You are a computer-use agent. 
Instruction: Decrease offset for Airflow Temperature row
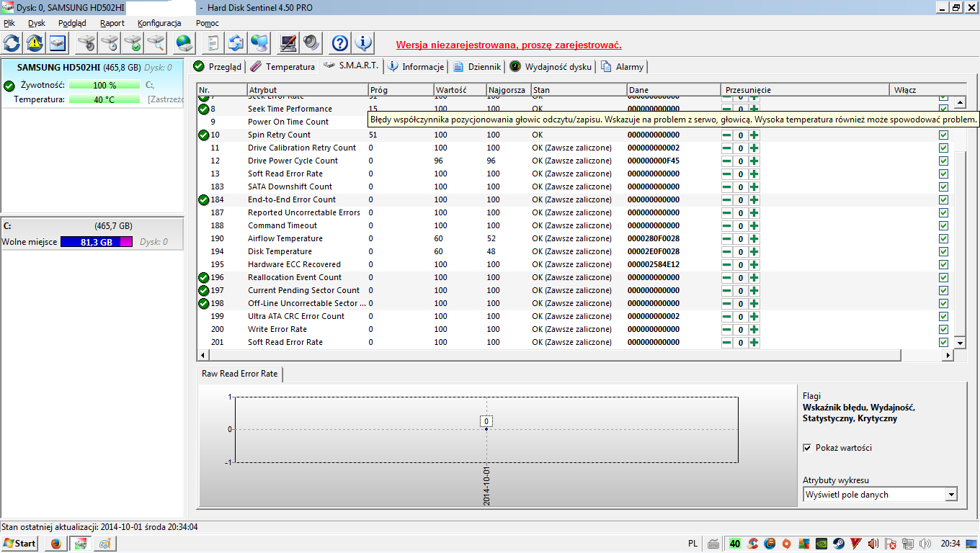727,238
